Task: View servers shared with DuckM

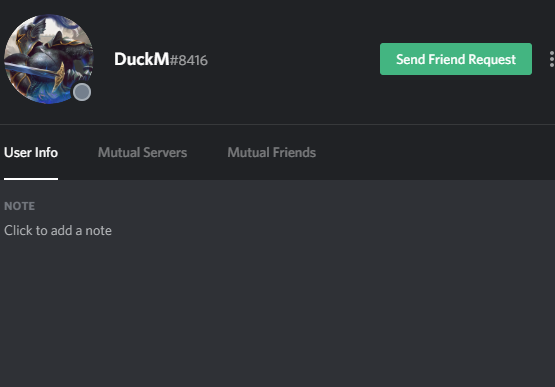Action: point(142,153)
